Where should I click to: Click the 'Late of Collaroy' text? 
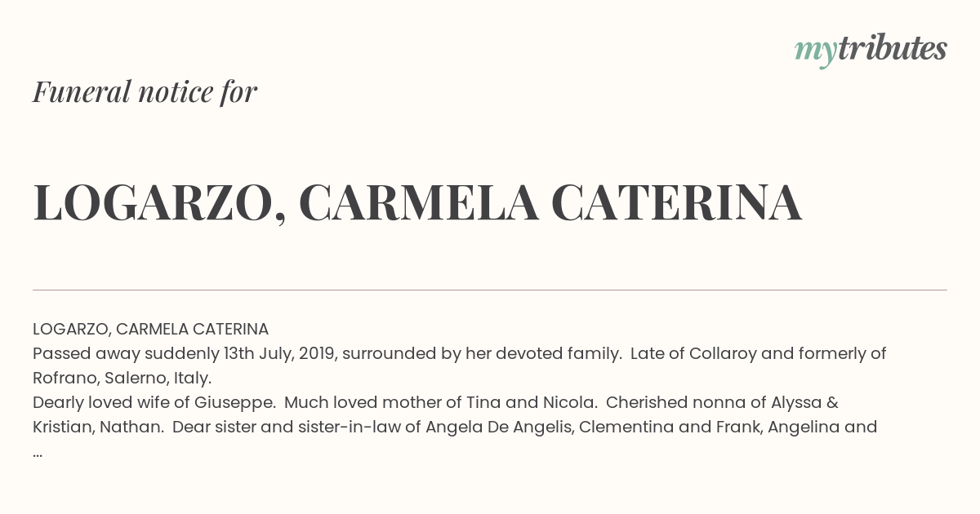pyautogui.click(x=687, y=353)
